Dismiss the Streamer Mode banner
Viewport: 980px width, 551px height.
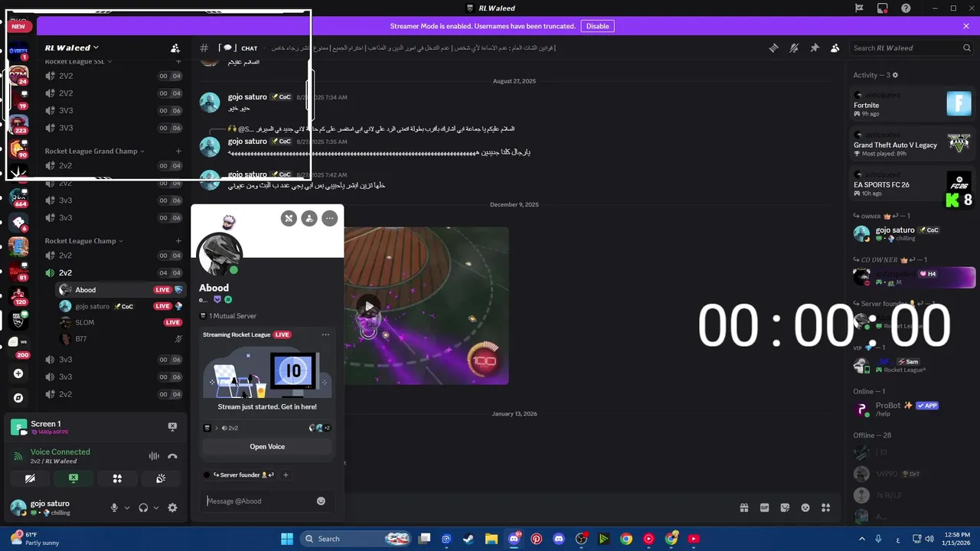966,26
